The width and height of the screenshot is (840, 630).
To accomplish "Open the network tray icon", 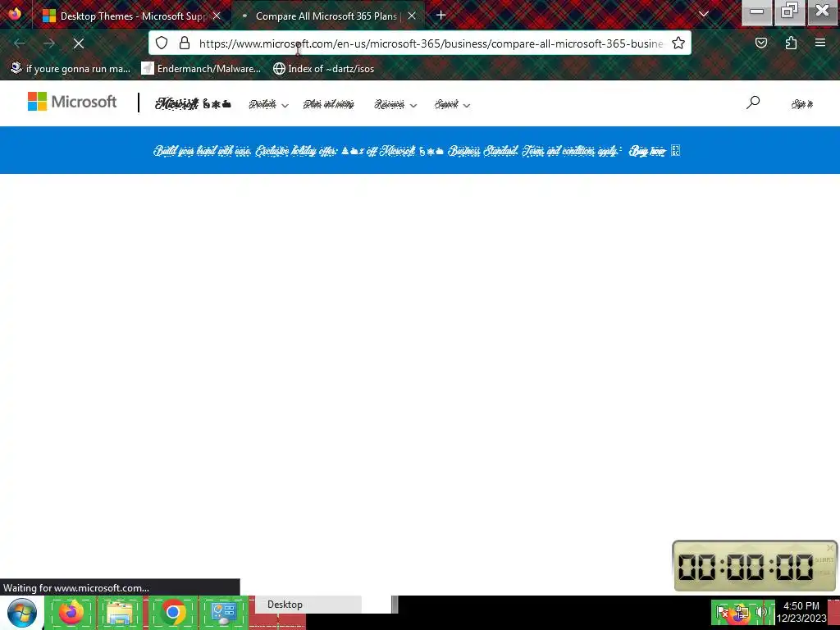I will tap(742, 612).
